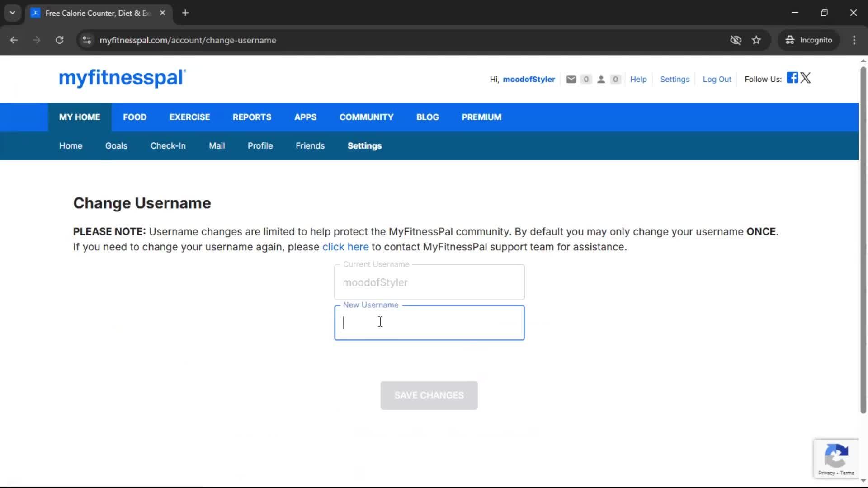Click the reCAPTCHA Privacy link
Viewport: 868px width, 488px height.
(826, 473)
